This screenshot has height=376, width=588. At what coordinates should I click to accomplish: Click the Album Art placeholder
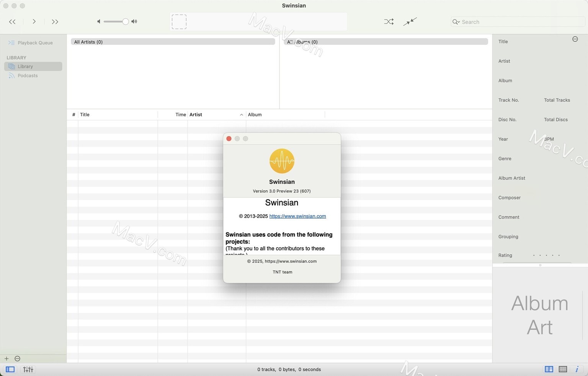coord(539,315)
